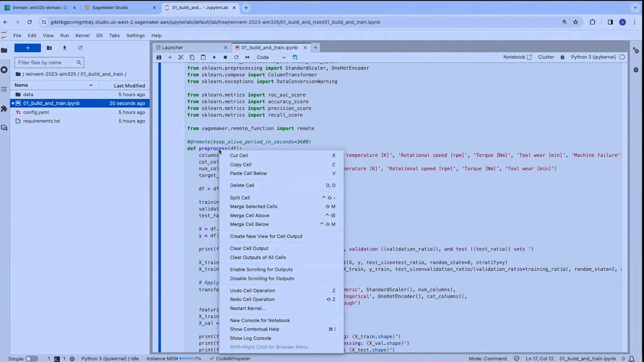Open the Git menu
The image size is (644, 362).
coord(99,35)
